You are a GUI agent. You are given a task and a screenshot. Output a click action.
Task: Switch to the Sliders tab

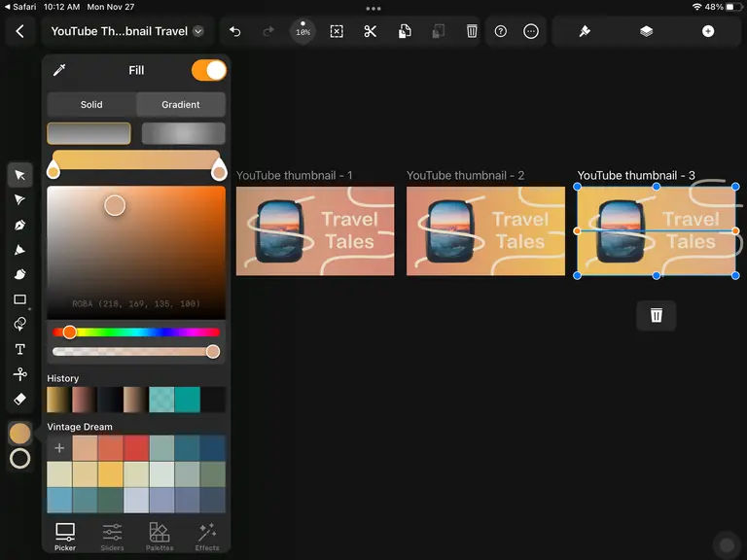(x=113, y=537)
